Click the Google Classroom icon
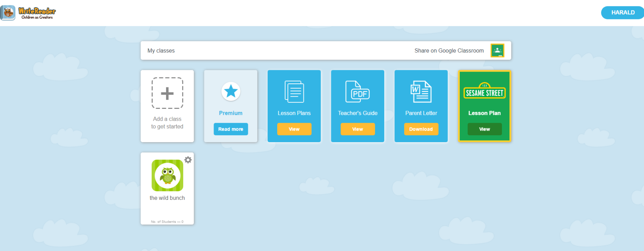 [x=497, y=50]
